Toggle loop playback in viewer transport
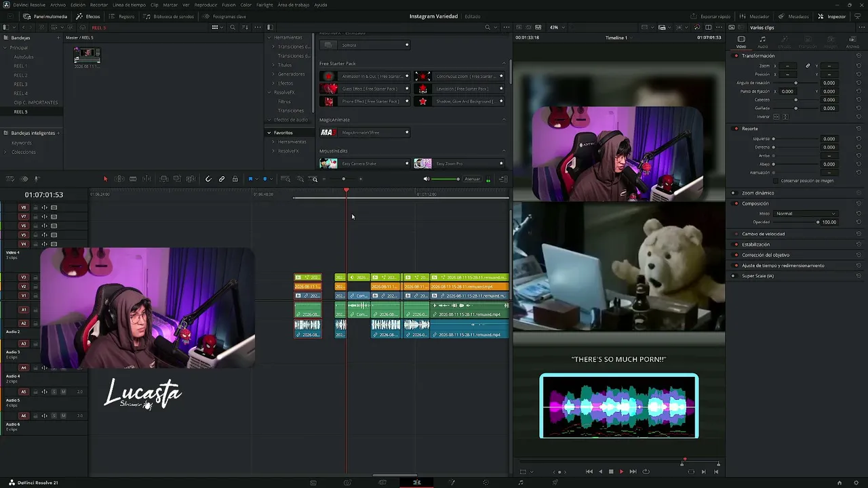This screenshot has height=488, width=868. (x=646, y=472)
